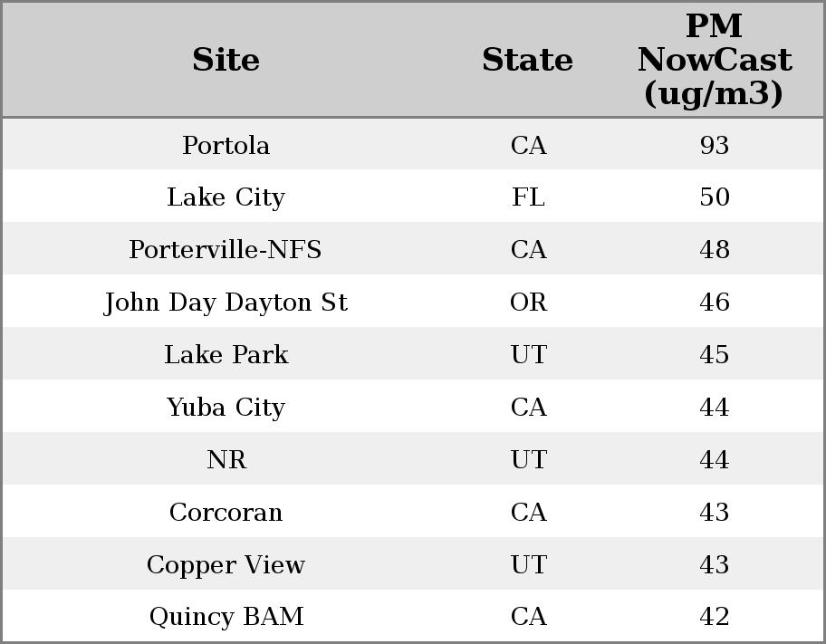Select the Copper View site cell

point(226,565)
